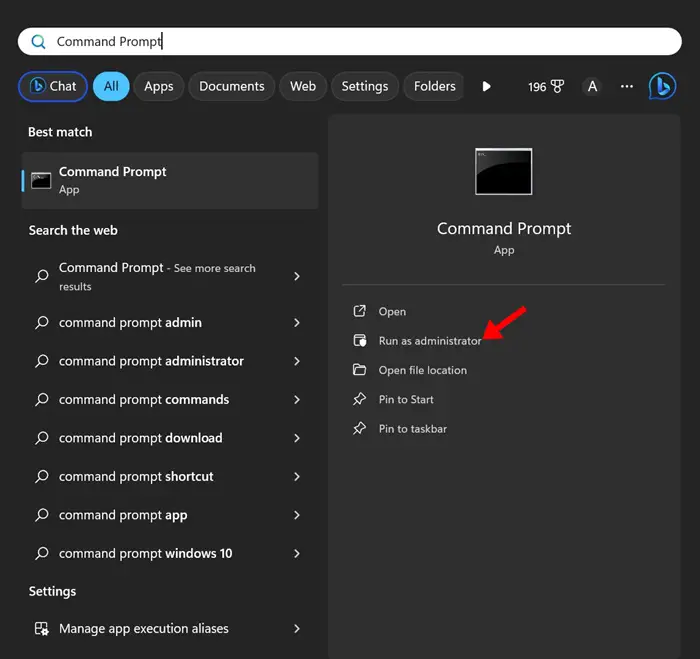Click search icon beside command prompt admin

(x=42, y=322)
